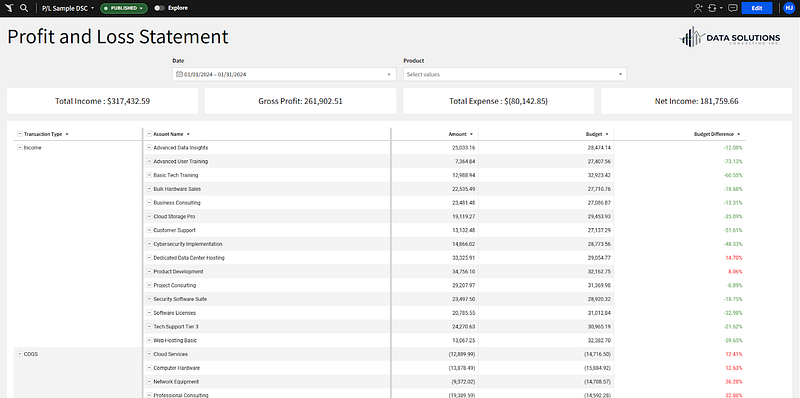Click the Data Solutions logo image
The image size is (800, 398).
tap(730, 37)
